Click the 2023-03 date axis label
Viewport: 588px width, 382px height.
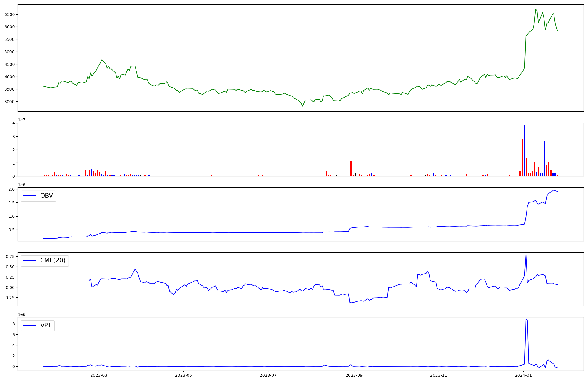point(99,375)
